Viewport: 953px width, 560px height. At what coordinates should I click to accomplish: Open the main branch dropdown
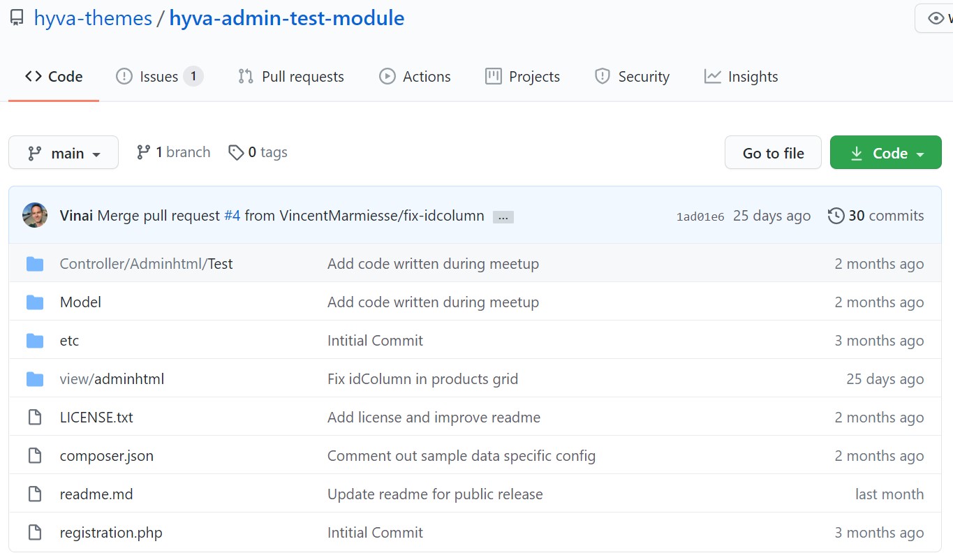[x=64, y=153]
